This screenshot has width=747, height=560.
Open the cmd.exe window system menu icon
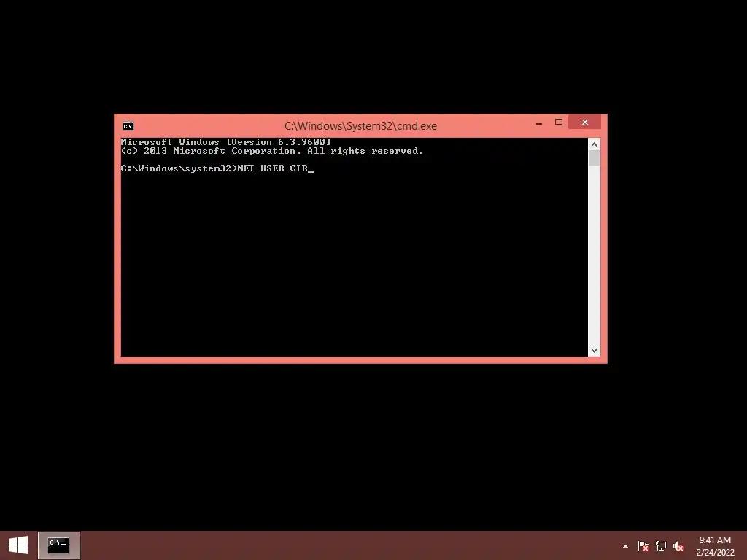[x=128, y=125]
